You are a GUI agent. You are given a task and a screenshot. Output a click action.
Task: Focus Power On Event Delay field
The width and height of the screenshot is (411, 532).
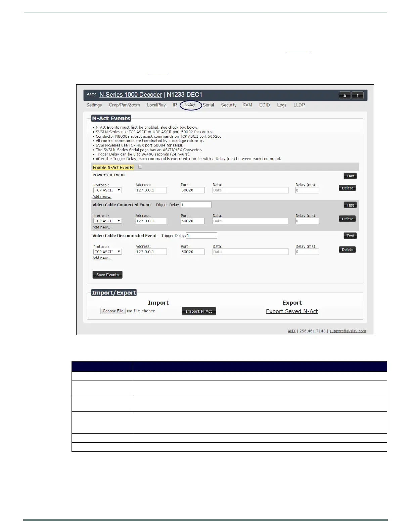307,190
